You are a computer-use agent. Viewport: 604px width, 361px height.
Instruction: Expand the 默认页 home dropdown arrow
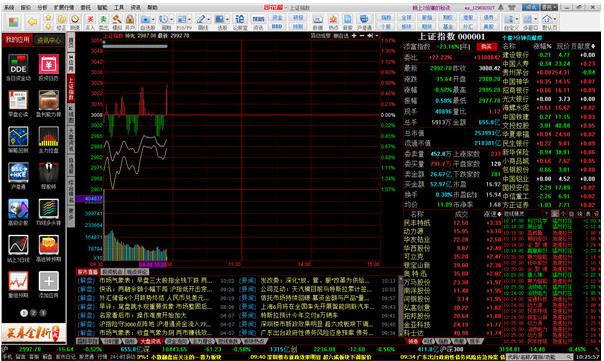555,19
